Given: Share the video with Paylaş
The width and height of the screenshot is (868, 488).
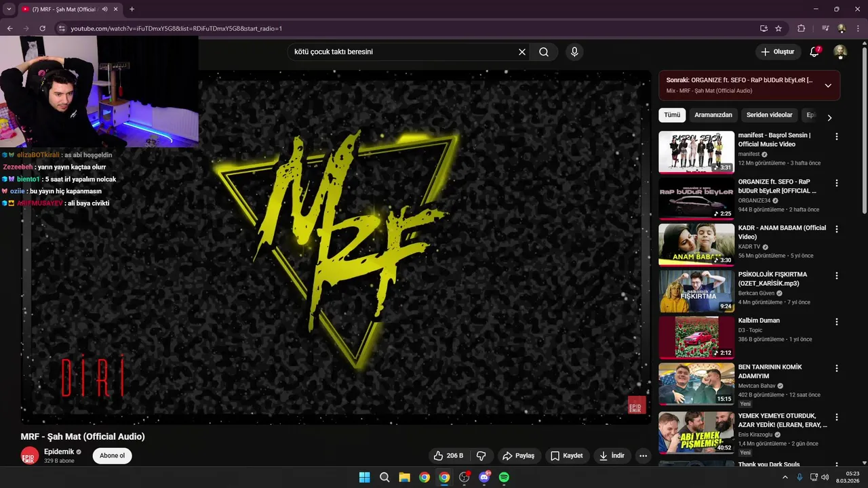Looking at the screenshot, I should 518,455.
